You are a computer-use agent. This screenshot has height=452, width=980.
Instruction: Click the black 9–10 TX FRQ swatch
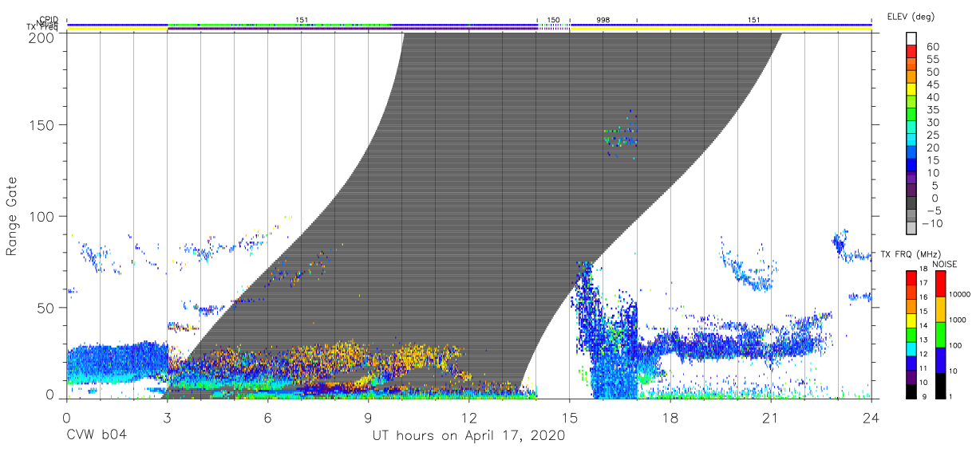click(911, 391)
